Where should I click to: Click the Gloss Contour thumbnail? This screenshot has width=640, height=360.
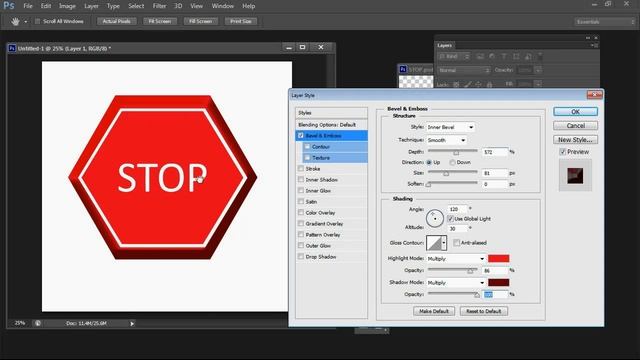[433, 243]
